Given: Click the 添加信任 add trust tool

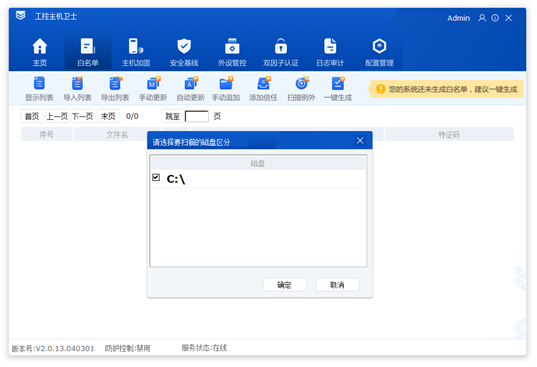Looking at the screenshot, I should [x=263, y=89].
